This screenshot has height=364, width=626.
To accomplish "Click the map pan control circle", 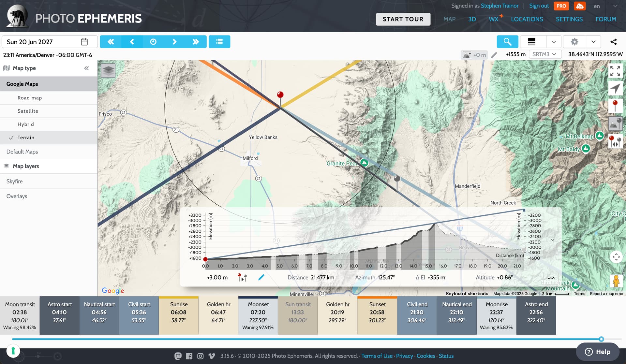I will [x=616, y=257].
